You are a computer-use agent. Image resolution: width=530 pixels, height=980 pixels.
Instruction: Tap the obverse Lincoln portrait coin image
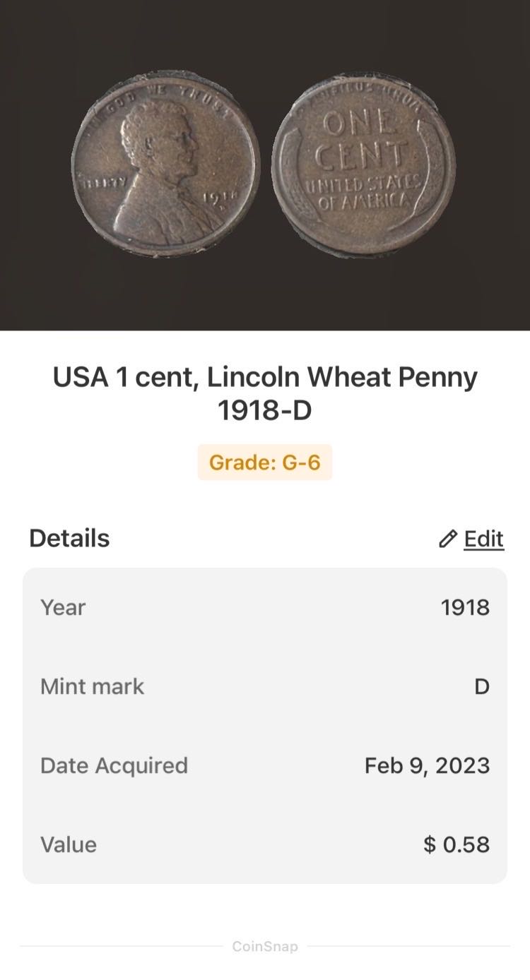pos(165,164)
